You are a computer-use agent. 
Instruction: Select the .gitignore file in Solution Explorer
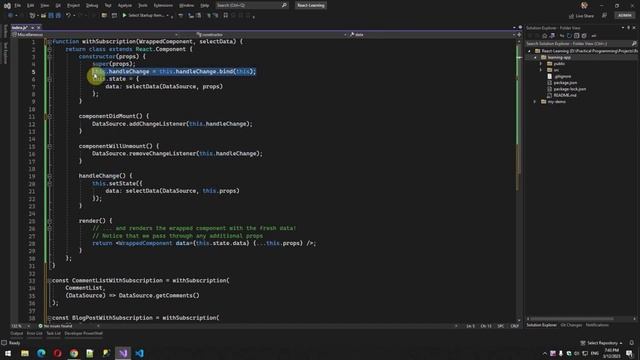[562, 76]
